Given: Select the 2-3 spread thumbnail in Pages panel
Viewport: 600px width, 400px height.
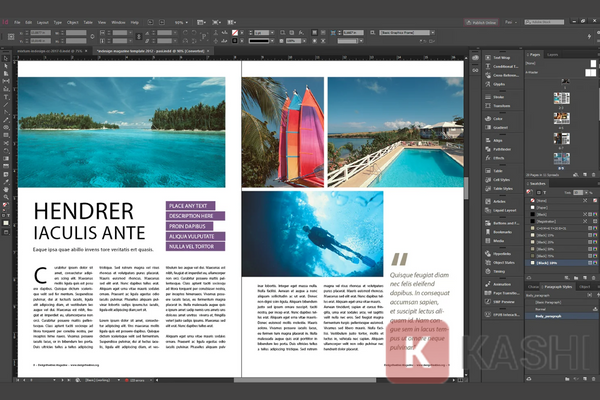Looking at the screenshot, I should coord(562,98).
